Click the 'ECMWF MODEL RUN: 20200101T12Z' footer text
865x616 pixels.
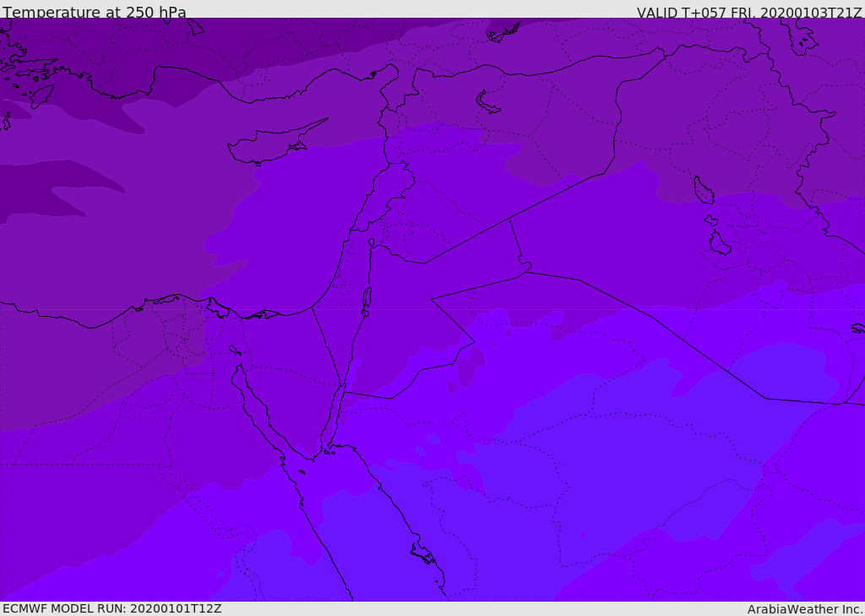pos(112,609)
